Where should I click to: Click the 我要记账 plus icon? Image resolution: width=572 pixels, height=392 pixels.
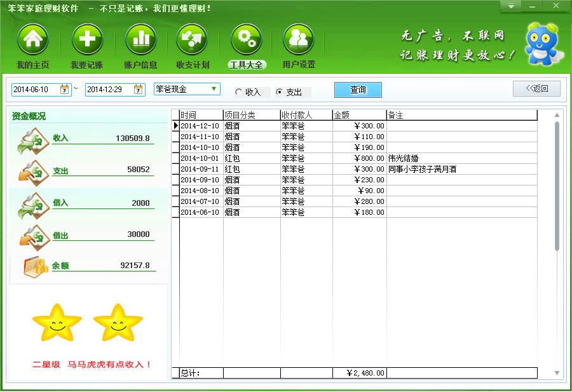(87, 40)
